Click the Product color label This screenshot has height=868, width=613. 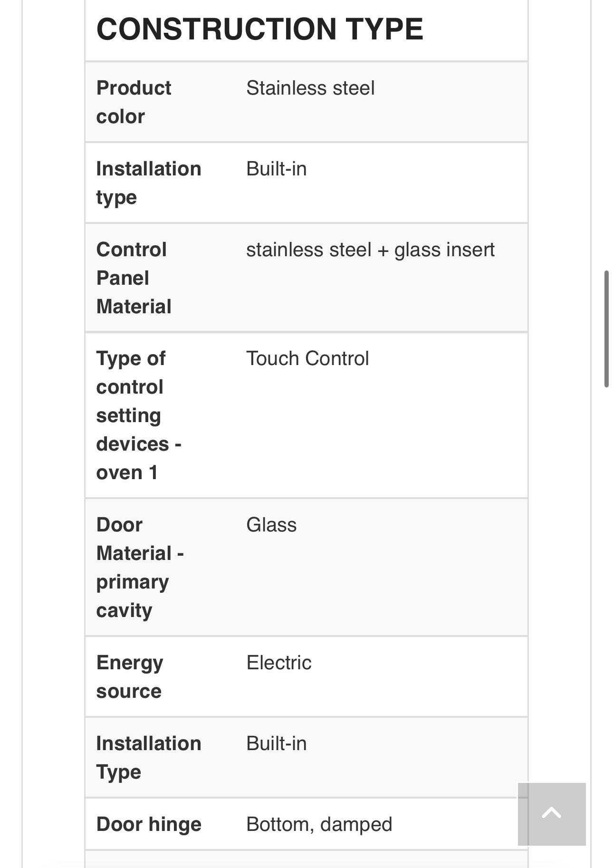coord(134,102)
